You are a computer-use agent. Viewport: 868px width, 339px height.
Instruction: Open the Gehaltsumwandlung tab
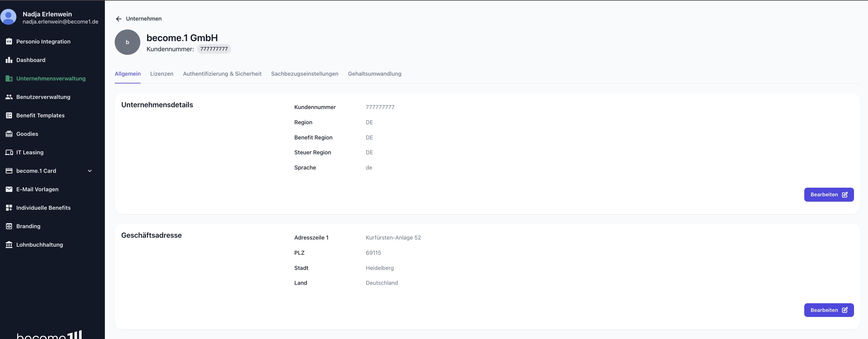[x=375, y=74]
